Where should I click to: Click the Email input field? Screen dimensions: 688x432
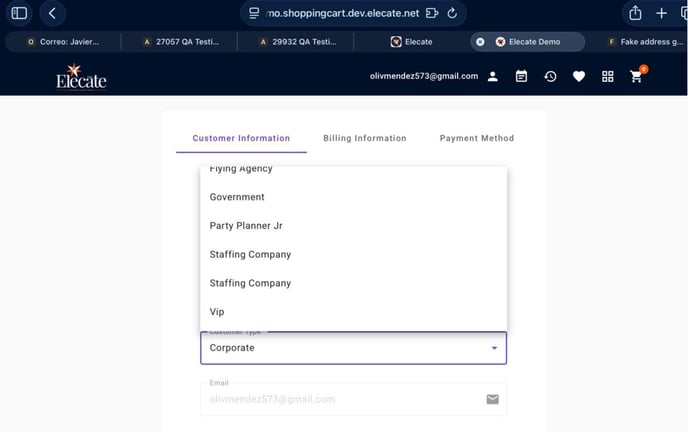(x=340, y=399)
